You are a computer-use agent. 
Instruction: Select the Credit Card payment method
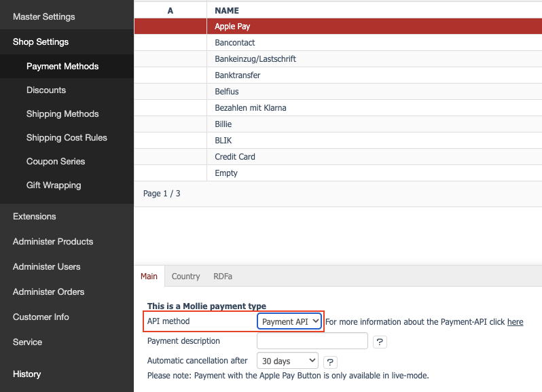(338, 156)
